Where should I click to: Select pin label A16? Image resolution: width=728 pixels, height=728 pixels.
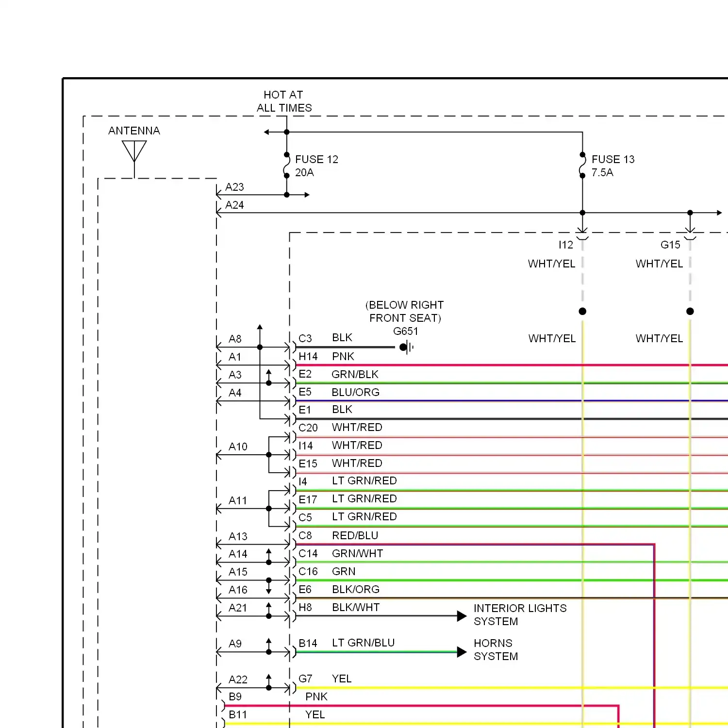pyautogui.click(x=238, y=590)
